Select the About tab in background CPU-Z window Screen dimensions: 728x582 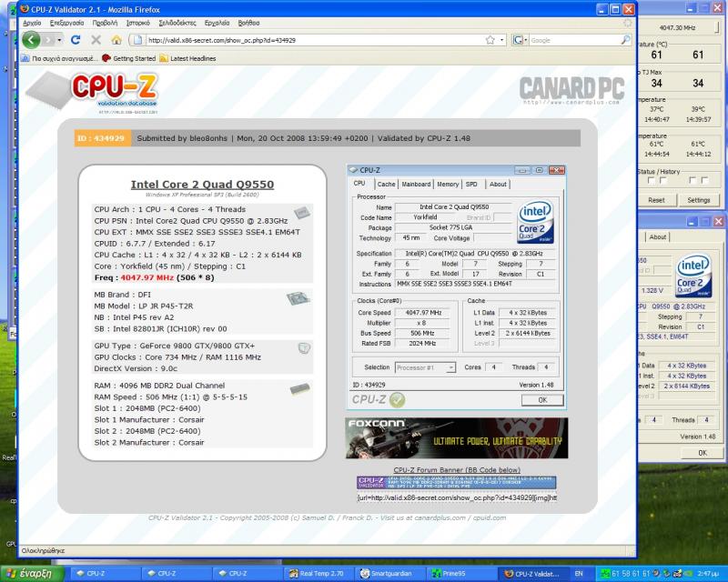pyautogui.click(x=657, y=236)
